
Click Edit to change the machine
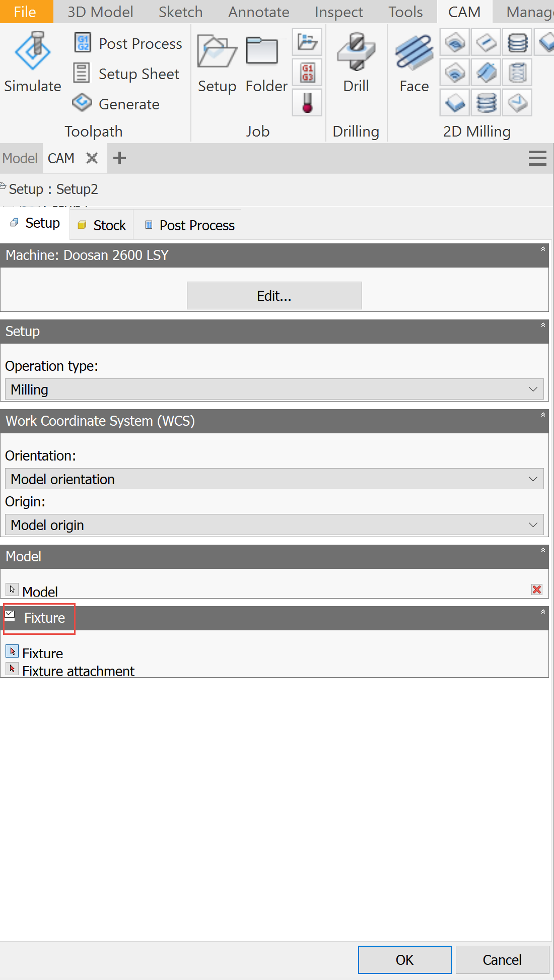[x=274, y=296]
